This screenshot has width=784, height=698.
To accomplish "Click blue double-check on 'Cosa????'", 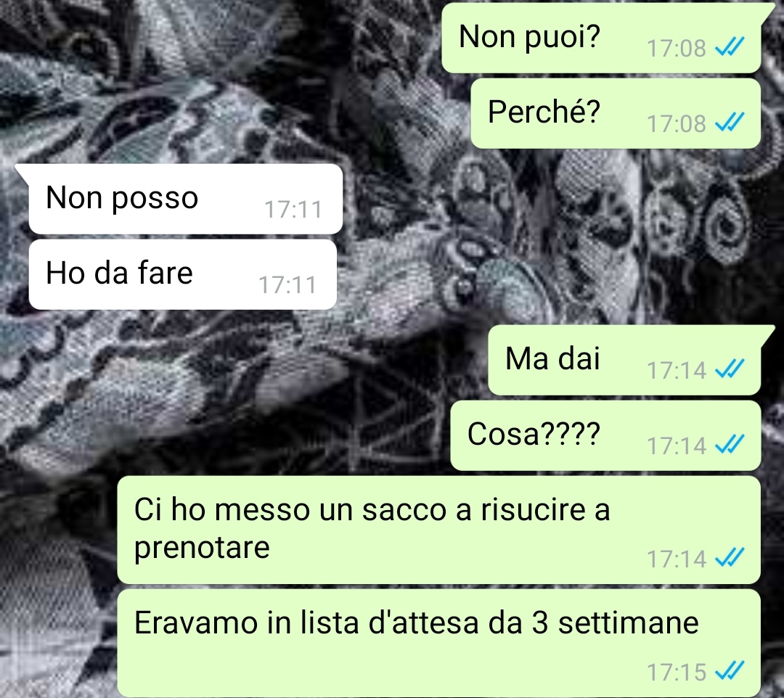I will 730,445.
